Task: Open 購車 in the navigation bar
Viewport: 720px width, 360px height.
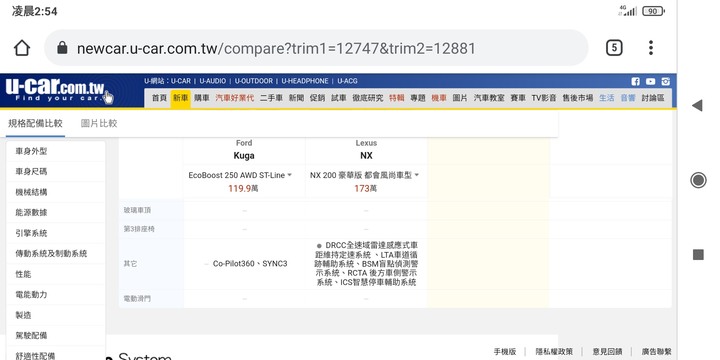Action: (x=202, y=98)
